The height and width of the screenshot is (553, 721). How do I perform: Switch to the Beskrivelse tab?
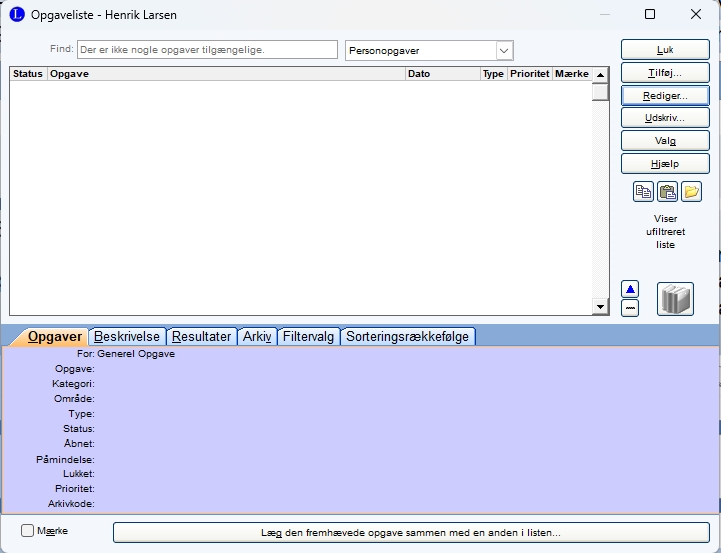(x=126, y=337)
